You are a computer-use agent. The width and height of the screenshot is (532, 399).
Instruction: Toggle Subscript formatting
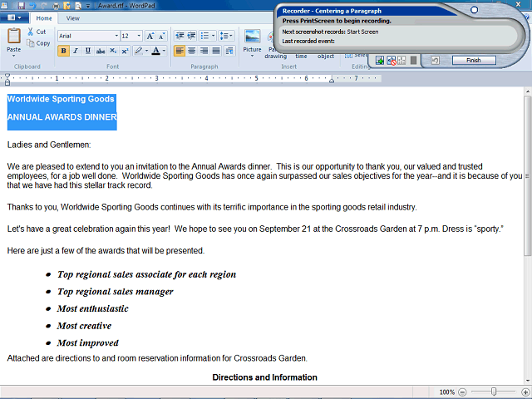coord(113,51)
